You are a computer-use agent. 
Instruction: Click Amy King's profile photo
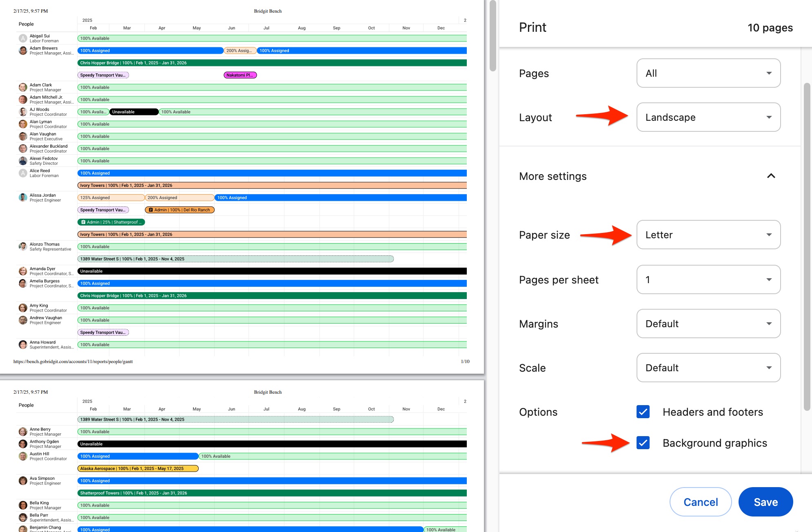(x=23, y=308)
